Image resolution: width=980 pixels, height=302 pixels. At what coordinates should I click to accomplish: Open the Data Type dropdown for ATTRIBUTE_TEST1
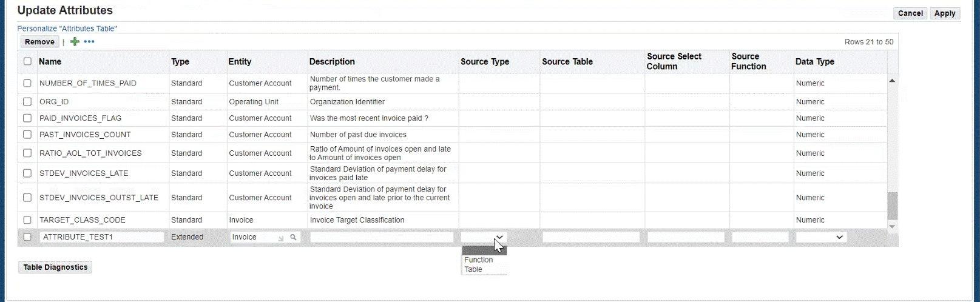click(x=821, y=237)
